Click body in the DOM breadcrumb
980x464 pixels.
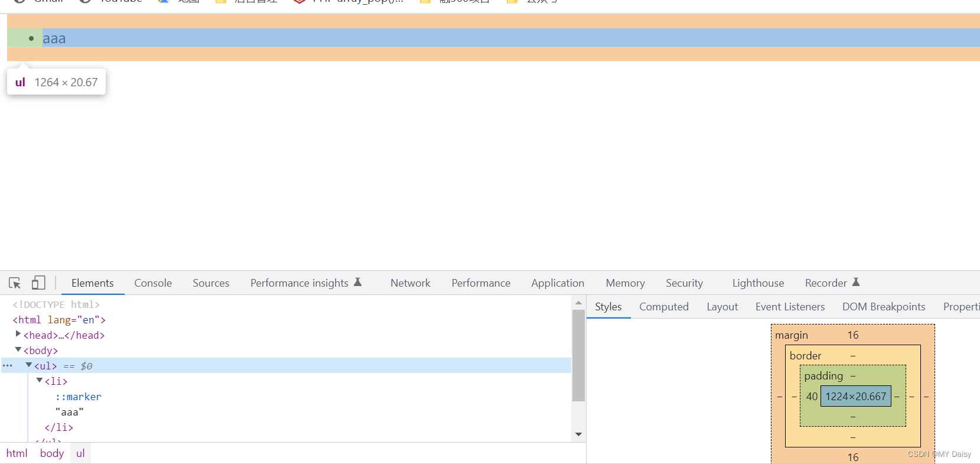pyautogui.click(x=52, y=453)
